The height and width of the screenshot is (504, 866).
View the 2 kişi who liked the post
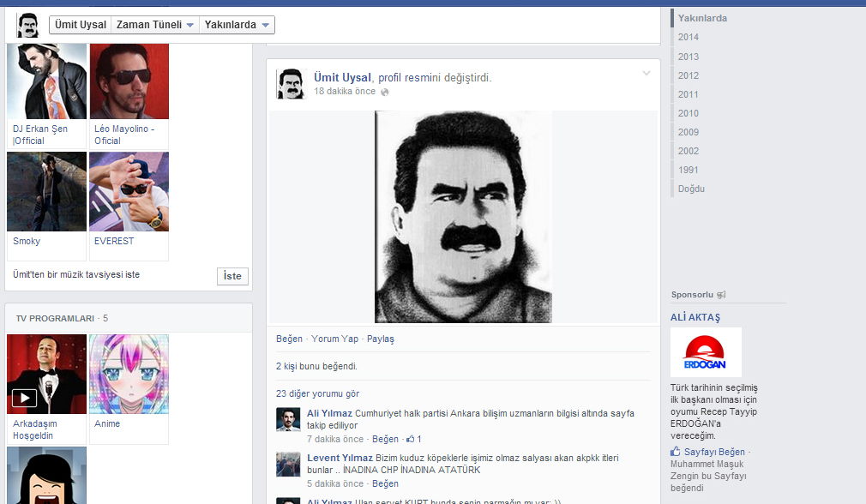coord(286,367)
